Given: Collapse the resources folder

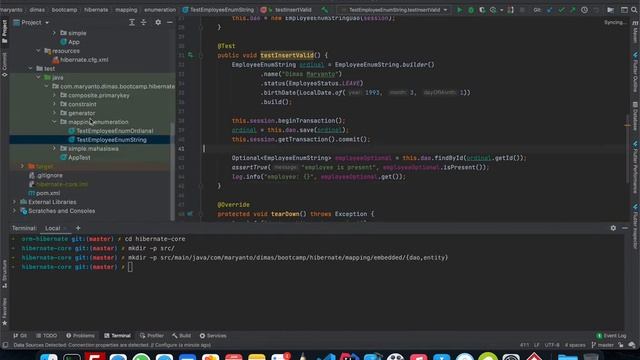Looking at the screenshot, I should [38, 51].
